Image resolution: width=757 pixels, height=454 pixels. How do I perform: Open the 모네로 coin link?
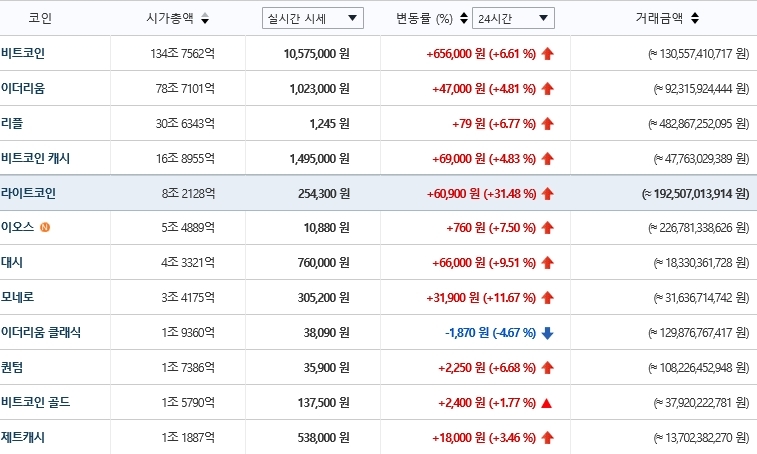(x=17, y=297)
